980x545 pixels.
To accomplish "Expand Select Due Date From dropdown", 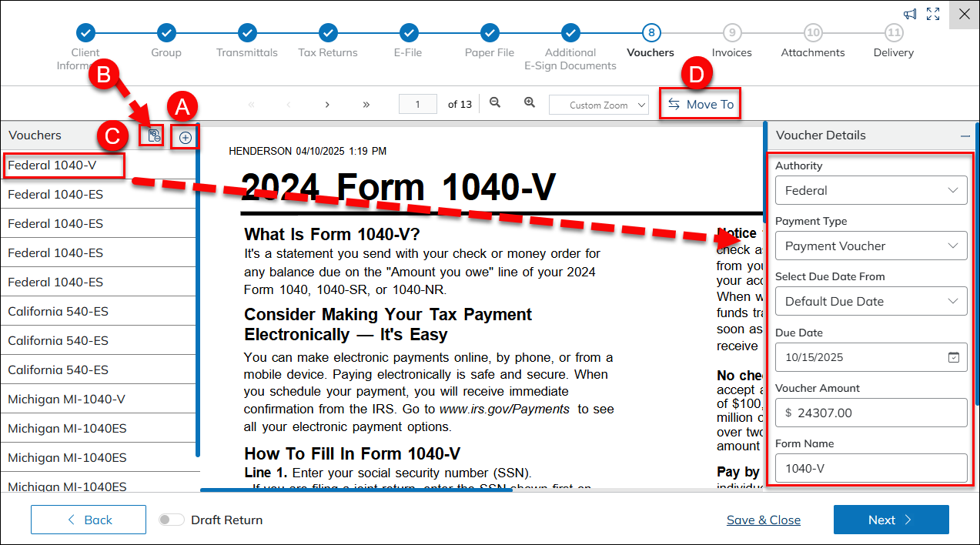I will [x=871, y=301].
